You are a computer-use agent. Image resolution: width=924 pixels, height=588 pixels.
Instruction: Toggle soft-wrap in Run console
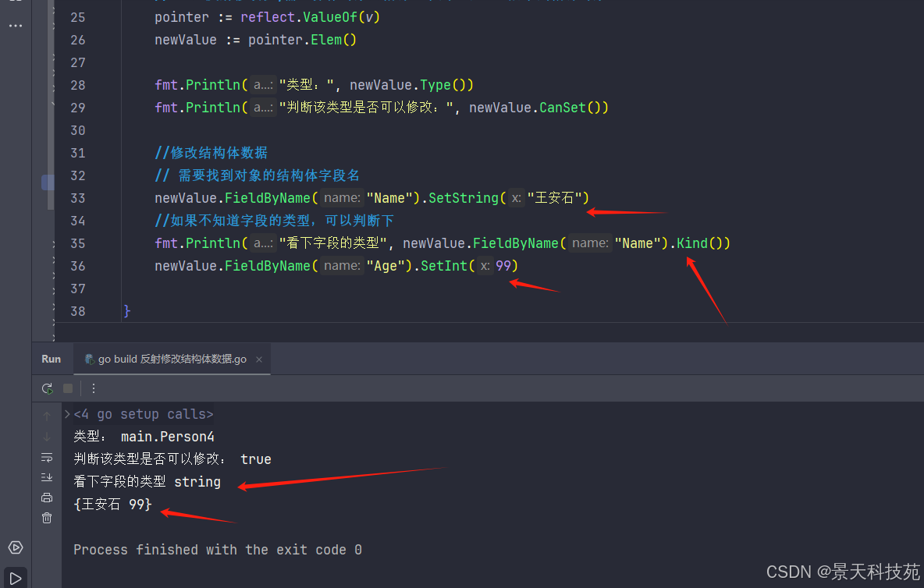click(47, 457)
